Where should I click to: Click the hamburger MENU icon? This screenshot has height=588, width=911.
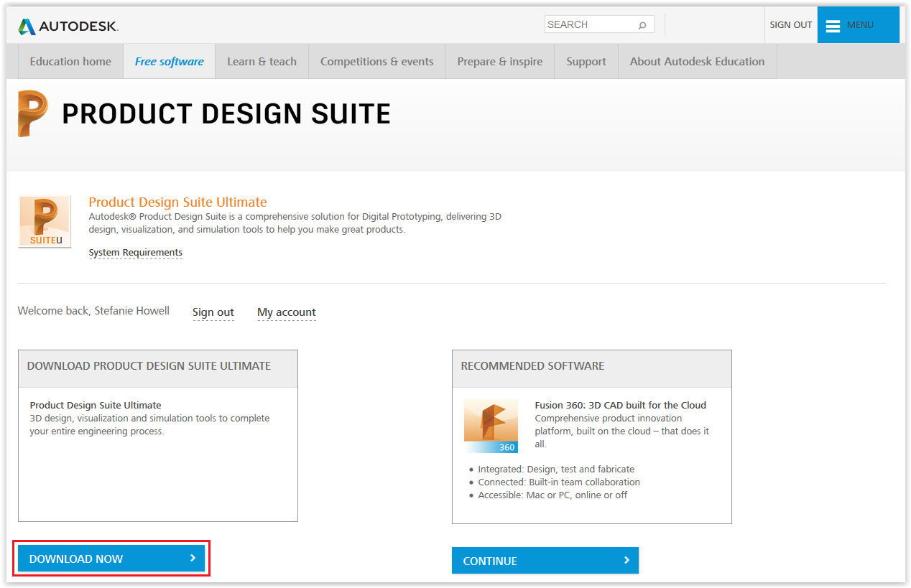(x=833, y=26)
